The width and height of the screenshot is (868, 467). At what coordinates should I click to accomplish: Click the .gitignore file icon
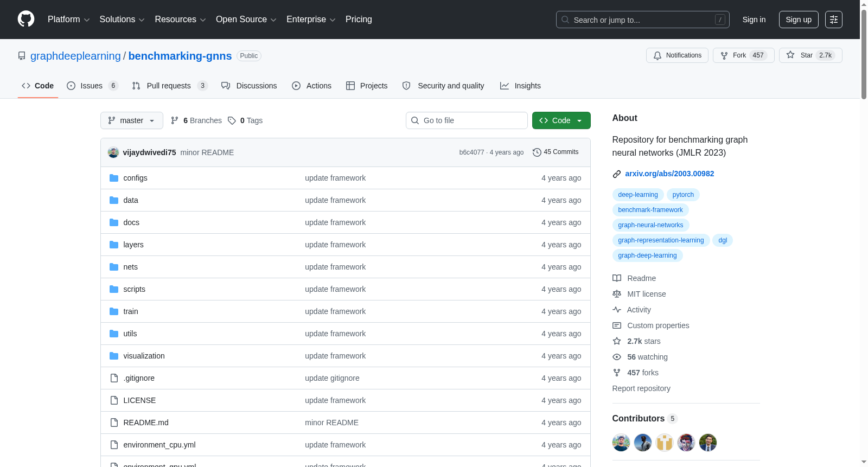coord(114,378)
